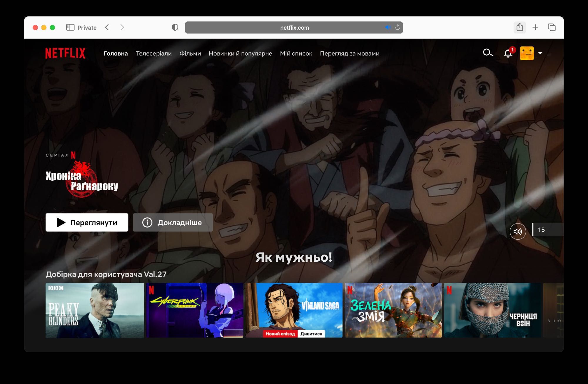The image size is (588, 384).
Task: Open the notifications bell
Action: [508, 54]
